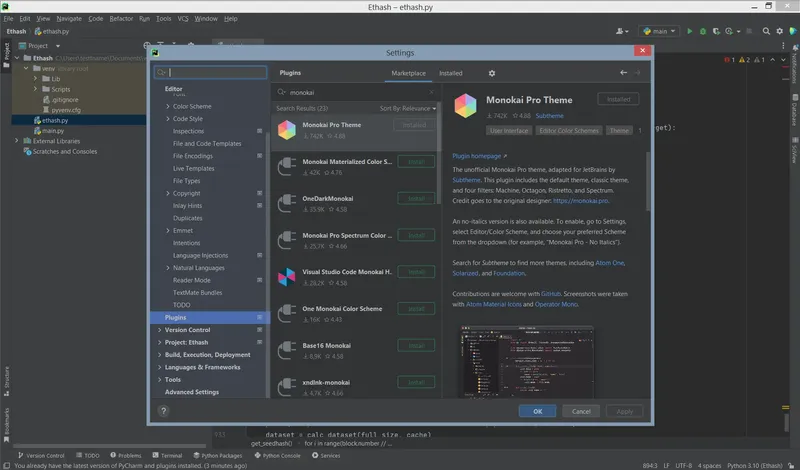Expand Copyright settings node
This screenshot has height=470, width=800.
click(x=168, y=193)
